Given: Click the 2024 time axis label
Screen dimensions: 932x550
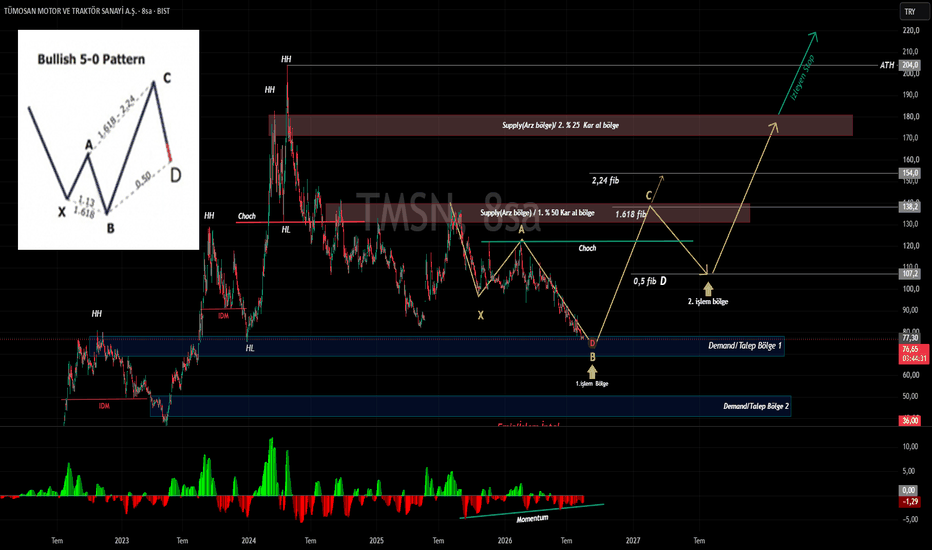Looking at the screenshot, I should (248, 540).
